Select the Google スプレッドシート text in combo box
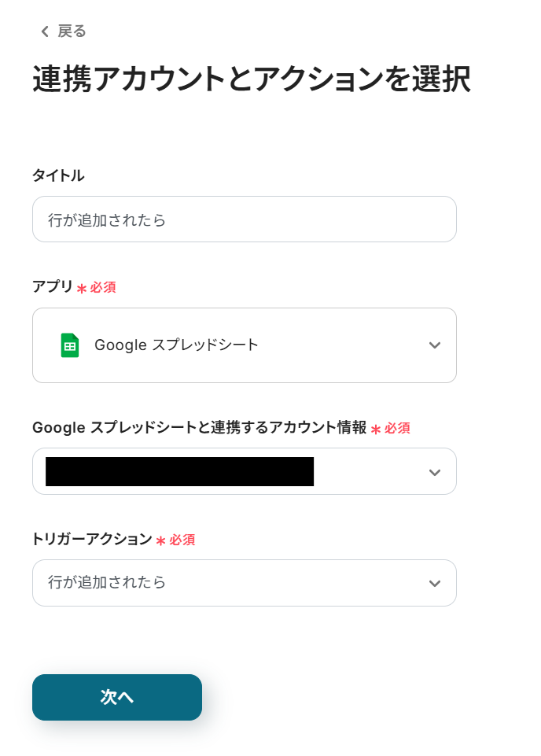The width and height of the screenshot is (541, 756). [x=176, y=345]
